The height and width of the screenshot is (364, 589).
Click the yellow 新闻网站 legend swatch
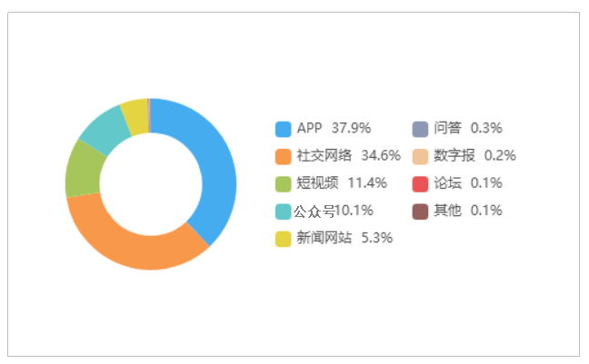pos(284,239)
